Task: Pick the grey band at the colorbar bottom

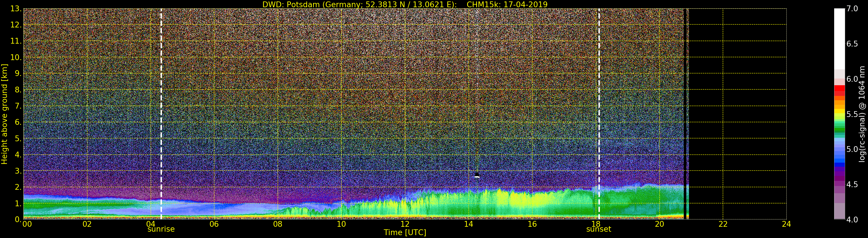Action: tap(839, 211)
